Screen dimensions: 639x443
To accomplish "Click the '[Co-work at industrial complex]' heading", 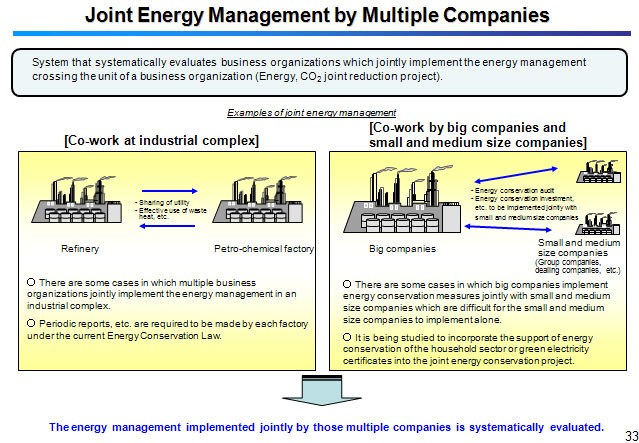I will coord(161,141).
